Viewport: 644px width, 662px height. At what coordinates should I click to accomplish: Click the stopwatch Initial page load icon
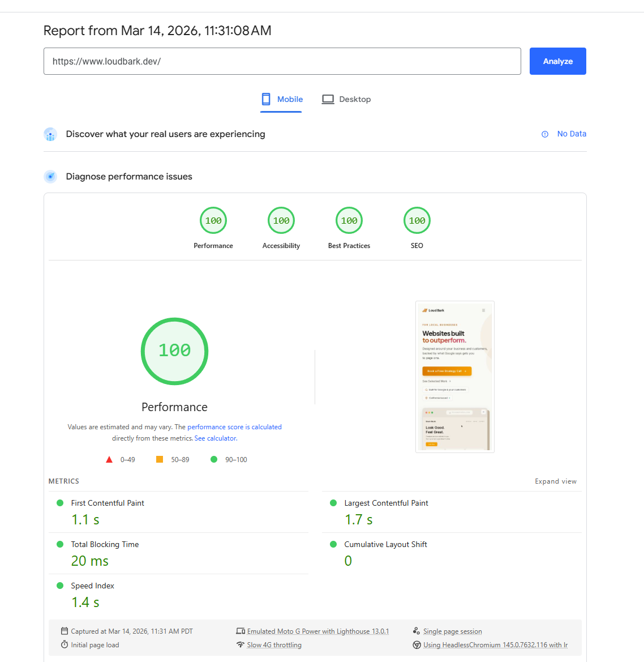65,644
